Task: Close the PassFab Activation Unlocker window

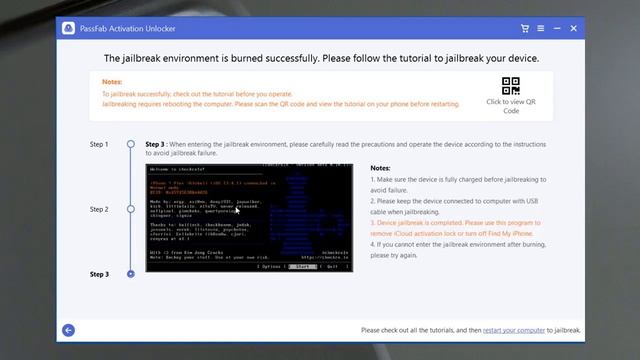Action: click(573, 28)
